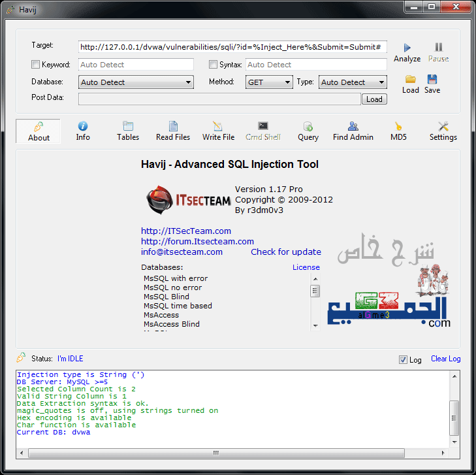Screen dimensions: 476x475
Task: Enable the Syntax checkbox
Action: click(213, 65)
